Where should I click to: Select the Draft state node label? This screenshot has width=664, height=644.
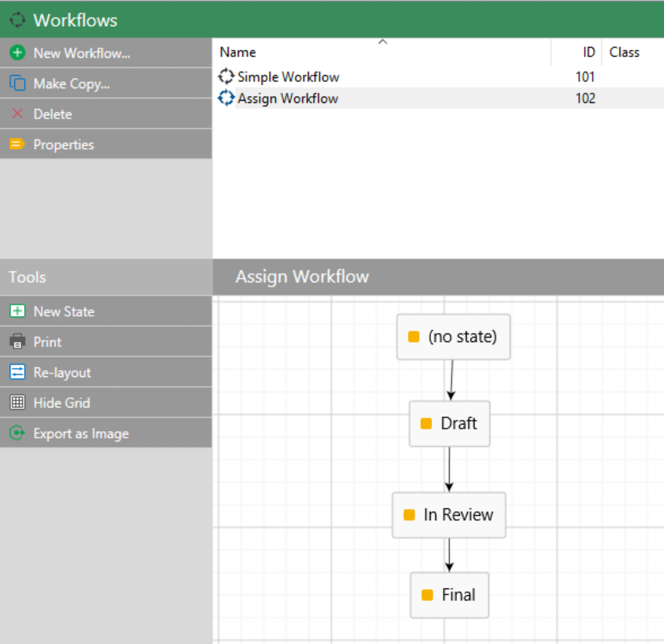tap(459, 423)
